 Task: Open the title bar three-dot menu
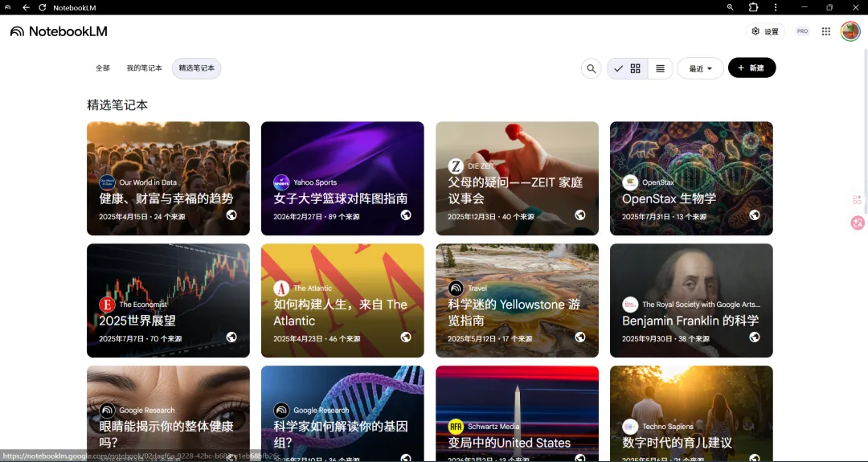776,7
